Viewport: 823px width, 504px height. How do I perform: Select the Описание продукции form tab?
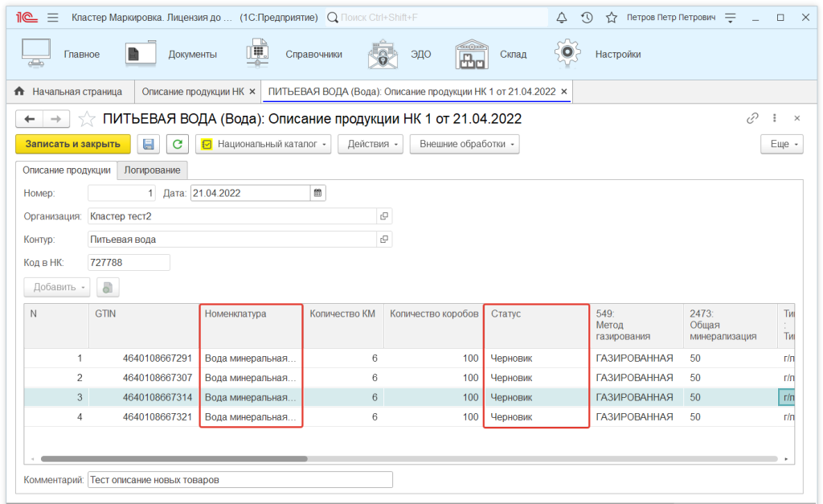[66, 170]
